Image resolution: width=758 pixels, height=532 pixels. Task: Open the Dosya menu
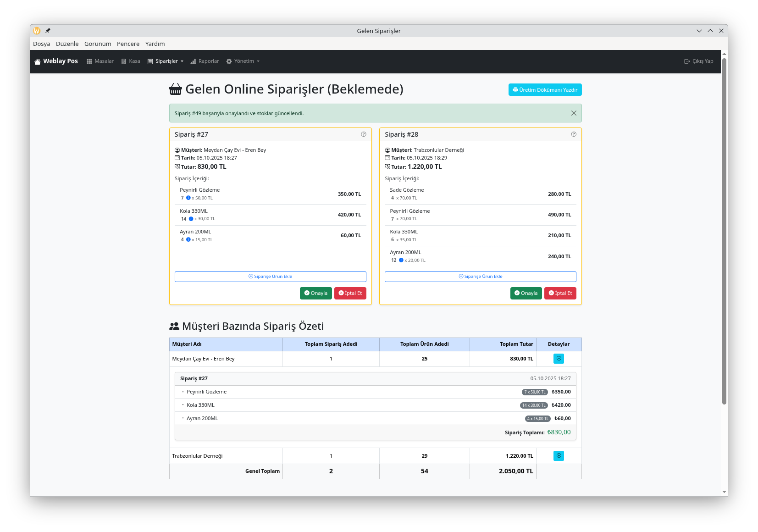tap(41, 44)
